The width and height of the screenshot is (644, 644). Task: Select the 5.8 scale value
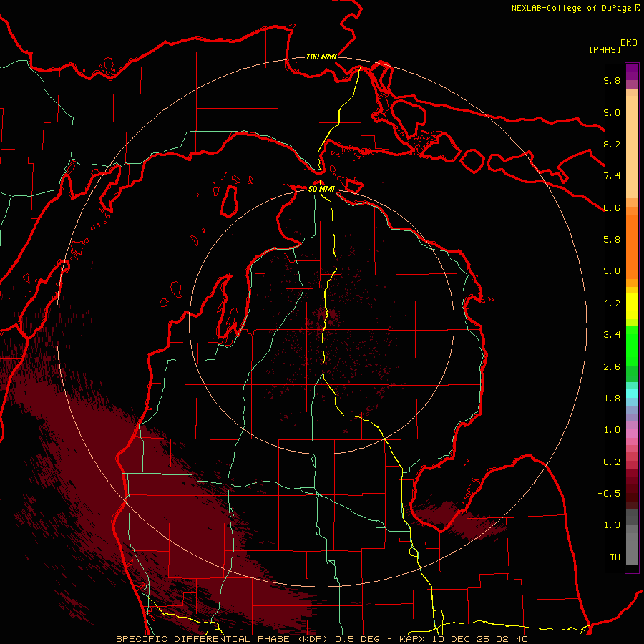(612, 240)
